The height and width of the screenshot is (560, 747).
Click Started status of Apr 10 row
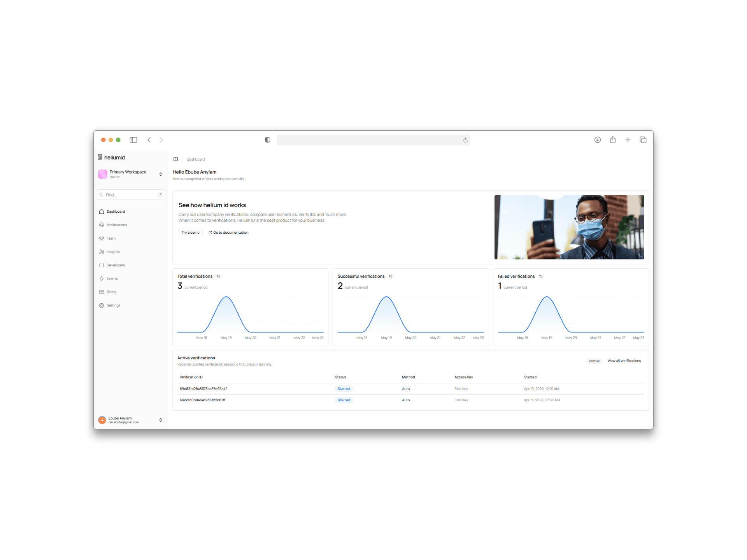[344, 389]
